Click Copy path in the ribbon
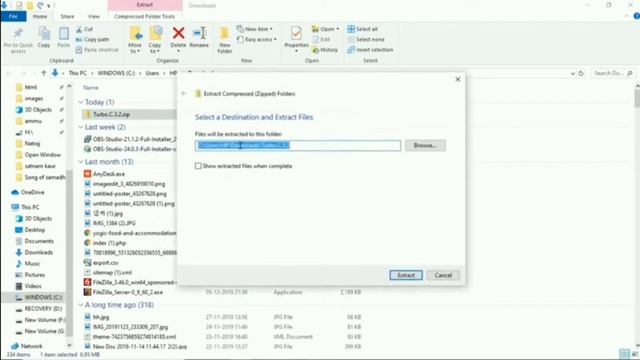The height and width of the screenshot is (360, 640). [x=92, y=40]
